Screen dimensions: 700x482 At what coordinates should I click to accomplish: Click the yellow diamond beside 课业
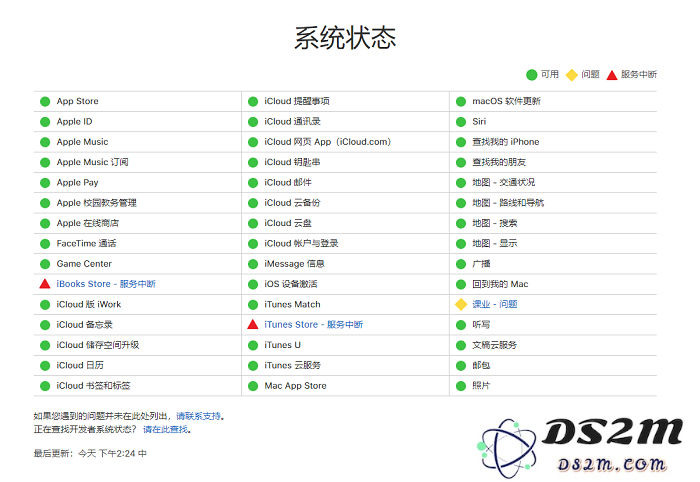click(x=461, y=304)
